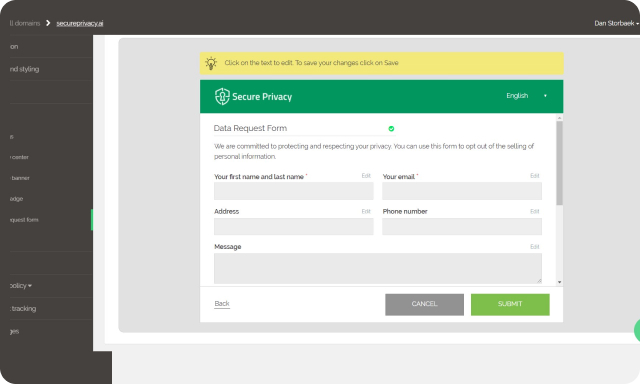Click the form scrollbar thumb

[560, 163]
